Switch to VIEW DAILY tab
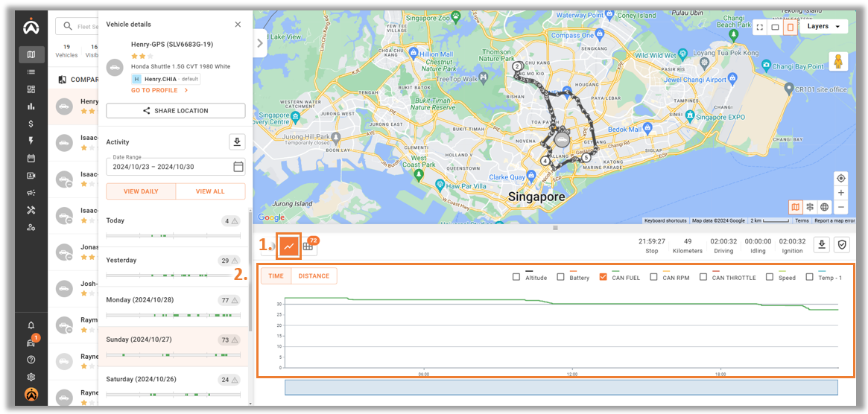This screenshot has height=414, width=868. [141, 191]
